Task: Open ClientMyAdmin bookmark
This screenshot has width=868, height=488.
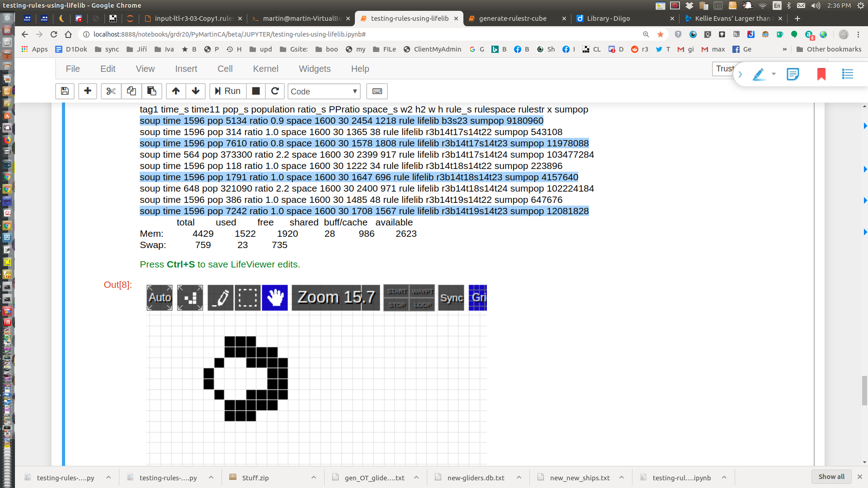Action: point(432,49)
